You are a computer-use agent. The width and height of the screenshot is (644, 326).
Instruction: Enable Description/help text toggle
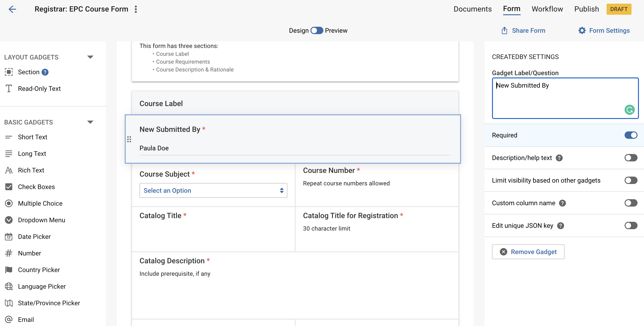coord(631,158)
